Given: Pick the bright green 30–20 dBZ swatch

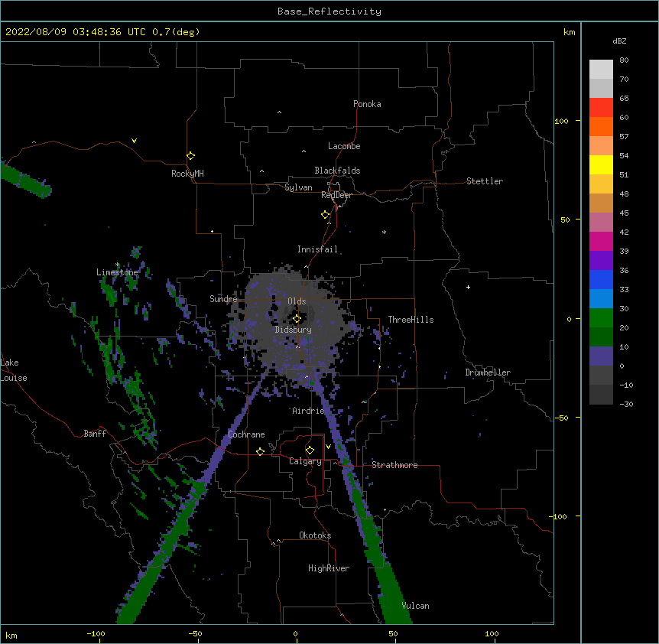Looking at the screenshot, I should 601,318.
